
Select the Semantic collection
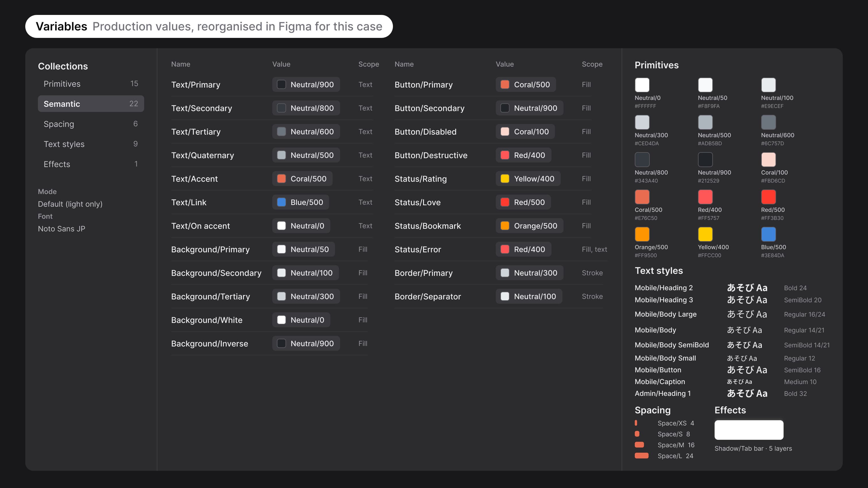pos(91,104)
